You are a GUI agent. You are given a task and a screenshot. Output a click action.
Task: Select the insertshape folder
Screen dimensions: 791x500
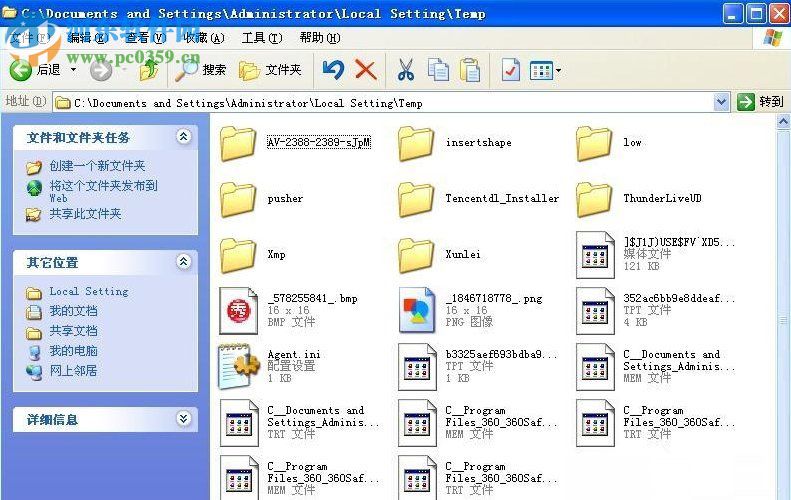[455, 143]
